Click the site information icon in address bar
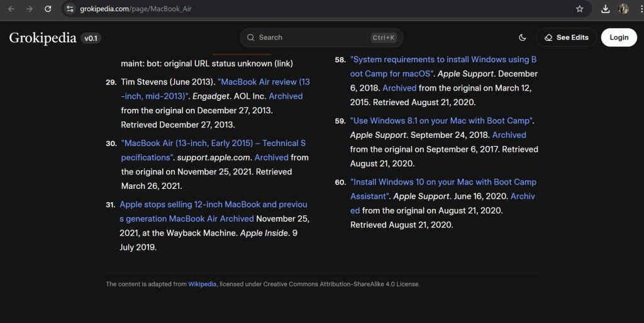The width and height of the screenshot is (644, 323). click(x=70, y=9)
